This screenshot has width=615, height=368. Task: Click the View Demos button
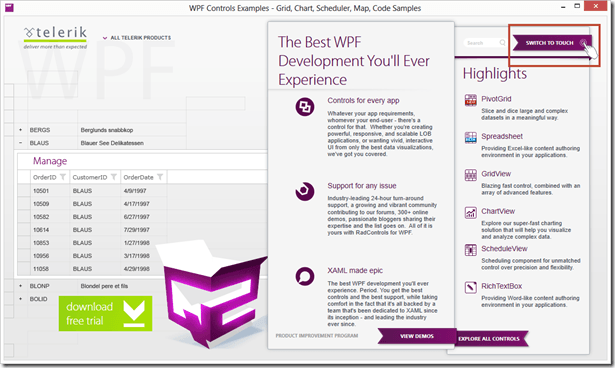[x=417, y=336]
